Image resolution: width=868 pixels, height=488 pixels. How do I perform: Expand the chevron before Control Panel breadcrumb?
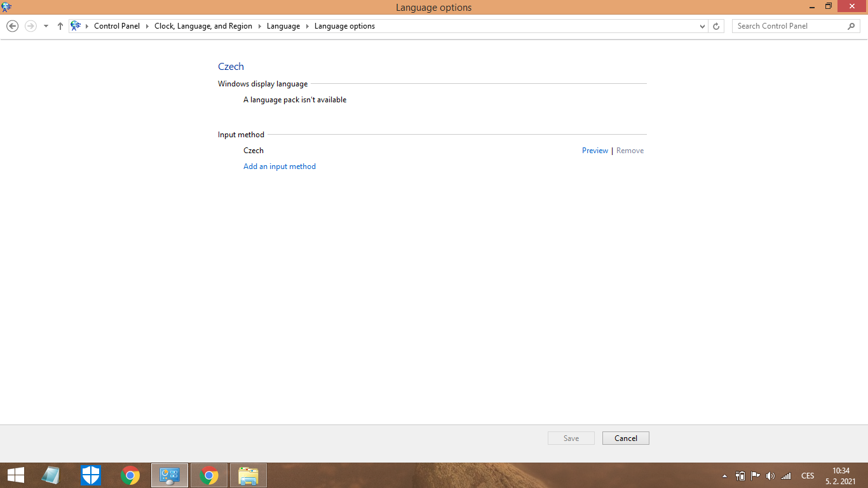coord(87,26)
